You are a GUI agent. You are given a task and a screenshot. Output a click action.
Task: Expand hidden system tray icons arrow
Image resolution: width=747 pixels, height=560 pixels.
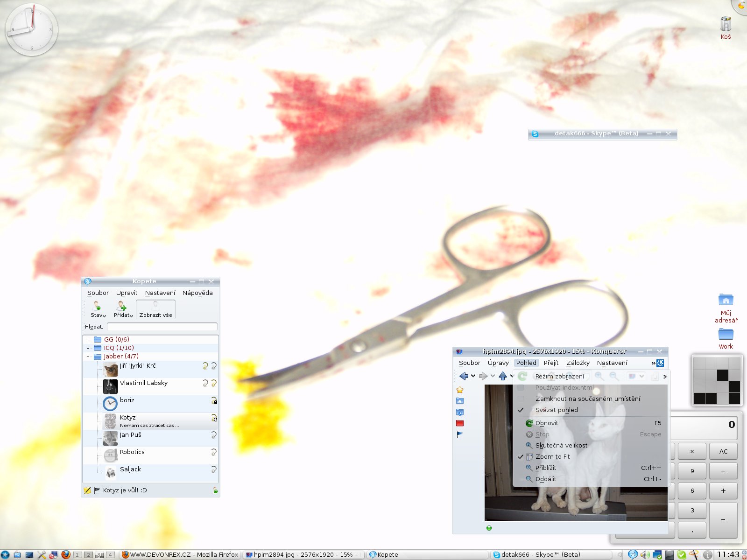point(620,555)
